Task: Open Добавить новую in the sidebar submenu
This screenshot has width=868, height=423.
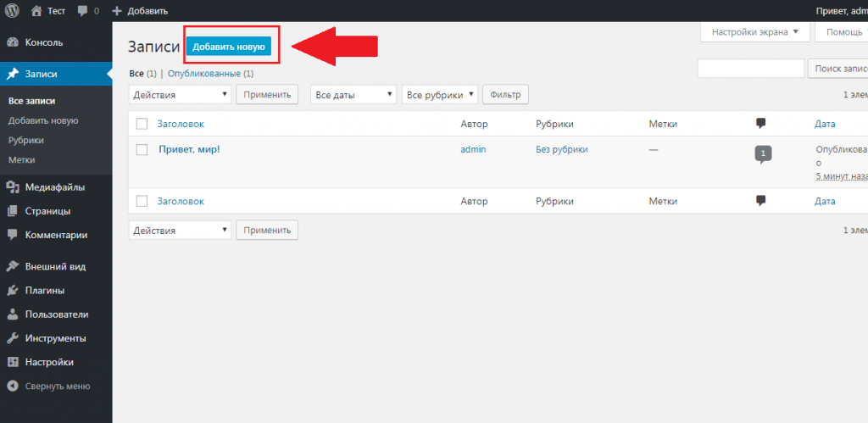Action: 43,120
